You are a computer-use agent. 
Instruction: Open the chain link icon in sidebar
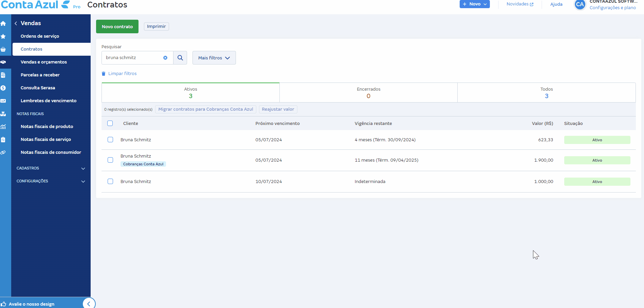[3, 152]
